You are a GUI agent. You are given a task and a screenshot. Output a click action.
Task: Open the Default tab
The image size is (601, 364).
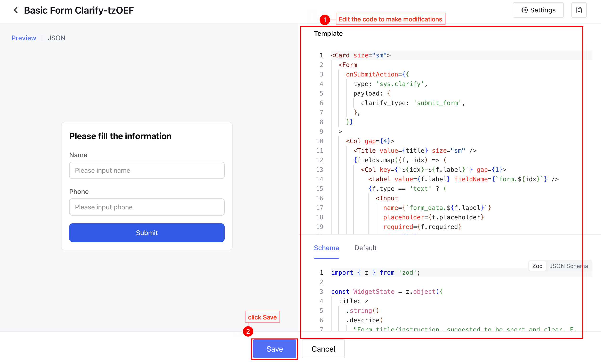(365, 248)
